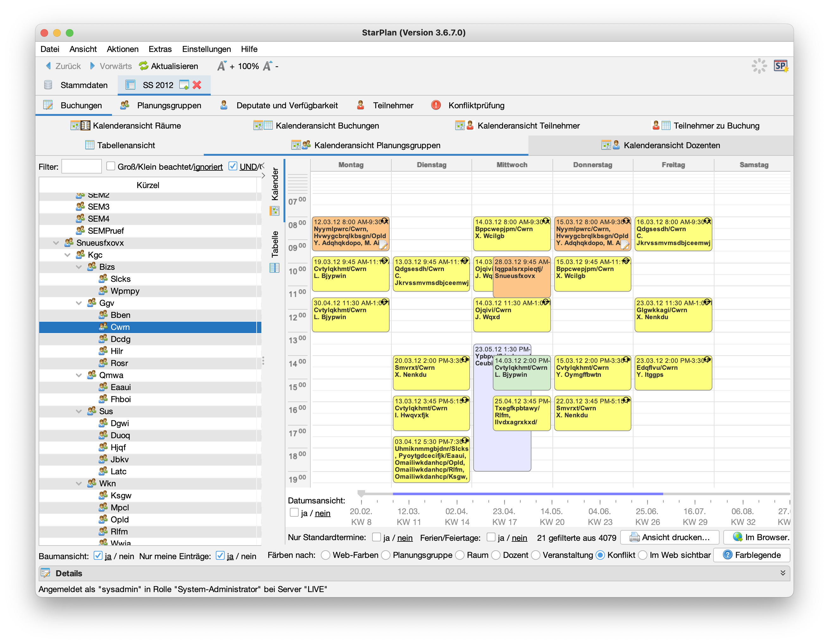Click the Aktualisieren refresh icon
This screenshot has height=644, width=829.
(x=143, y=66)
